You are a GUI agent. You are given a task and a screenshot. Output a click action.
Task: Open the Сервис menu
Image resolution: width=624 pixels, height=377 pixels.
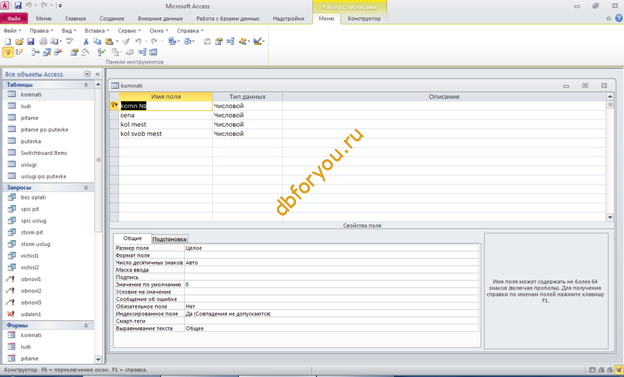[129, 31]
